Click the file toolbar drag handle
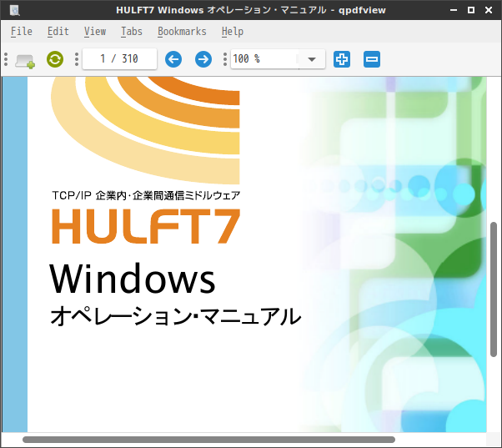Screen dimensions: 502x448 tap(6, 59)
